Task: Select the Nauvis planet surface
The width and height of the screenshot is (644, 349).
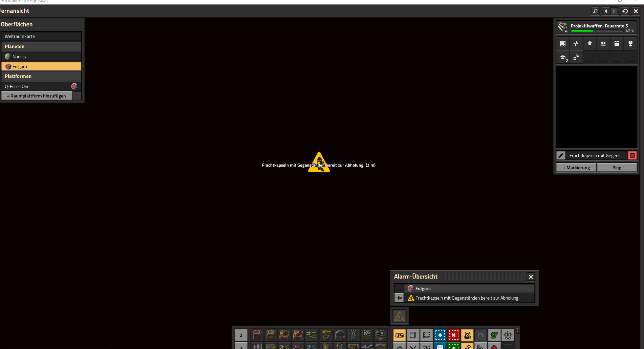Action: click(41, 57)
